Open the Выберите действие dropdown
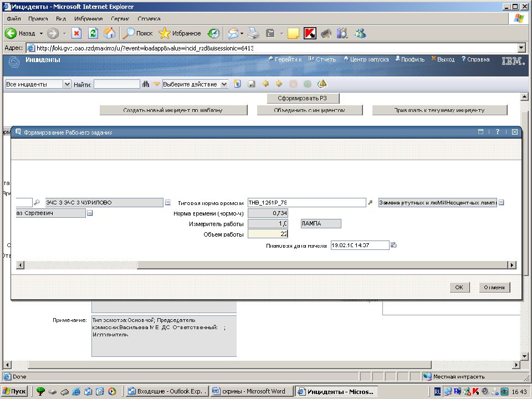 (x=224, y=84)
